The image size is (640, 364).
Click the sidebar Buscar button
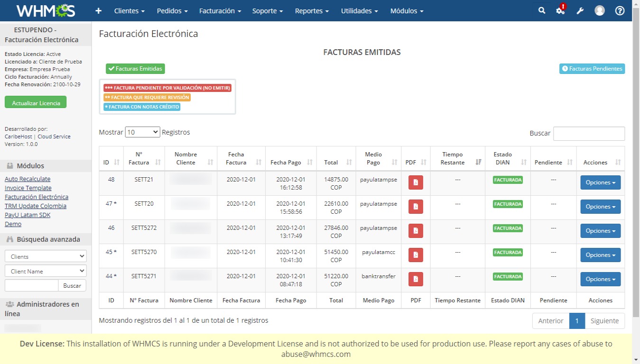(72, 286)
